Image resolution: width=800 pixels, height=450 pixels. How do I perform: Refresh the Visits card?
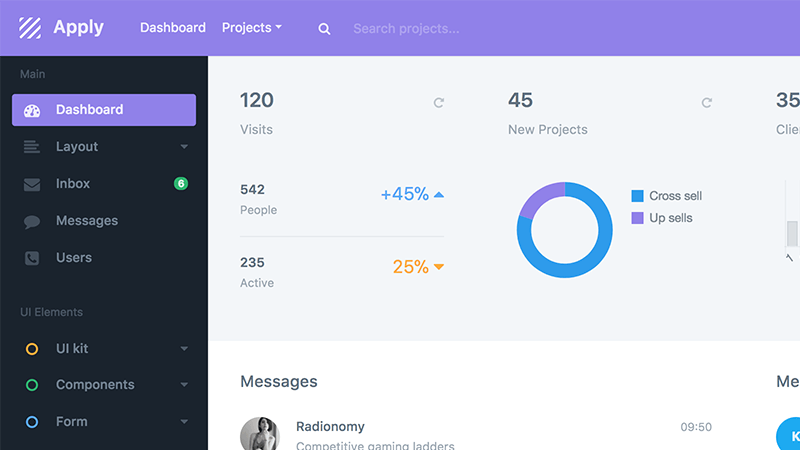[x=438, y=103]
